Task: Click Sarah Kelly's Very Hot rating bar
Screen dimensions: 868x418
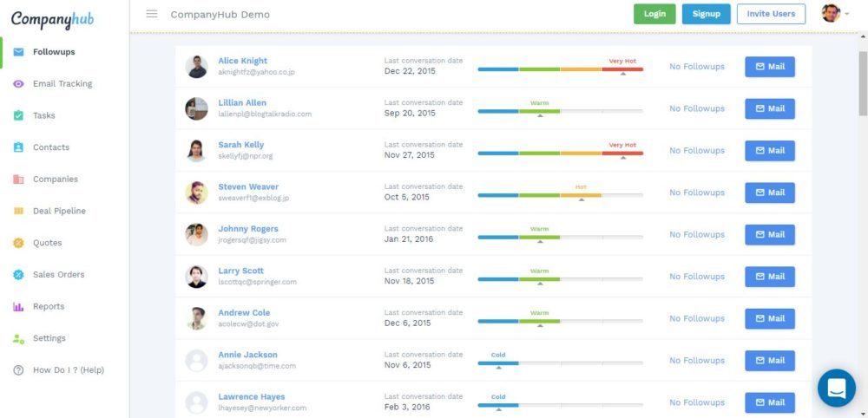Action: pyautogui.click(x=560, y=154)
